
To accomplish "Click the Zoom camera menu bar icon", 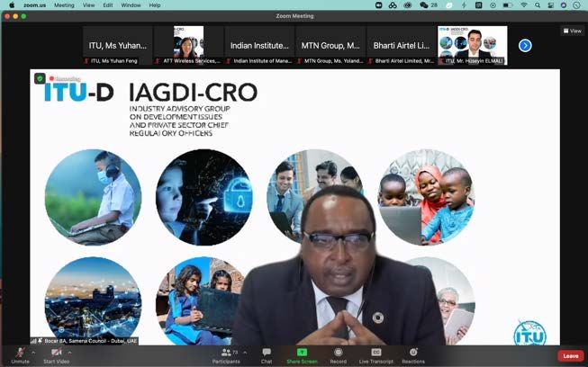I will (x=379, y=5).
